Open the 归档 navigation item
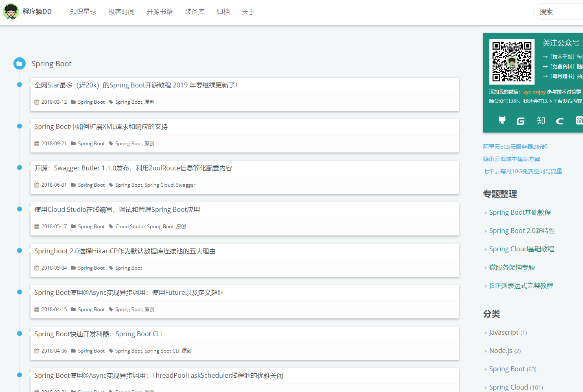Screen dimensions: 583x392 (223, 12)
